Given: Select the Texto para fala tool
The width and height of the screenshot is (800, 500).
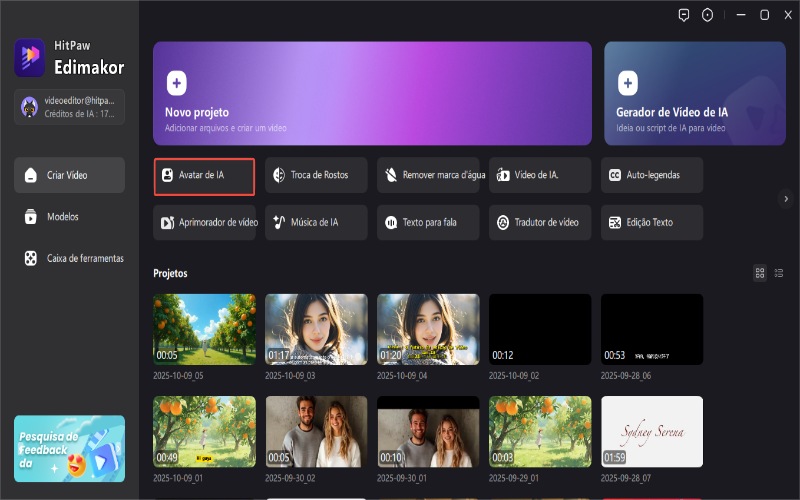Looking at the screenshot, I should [x=428, y=222].
